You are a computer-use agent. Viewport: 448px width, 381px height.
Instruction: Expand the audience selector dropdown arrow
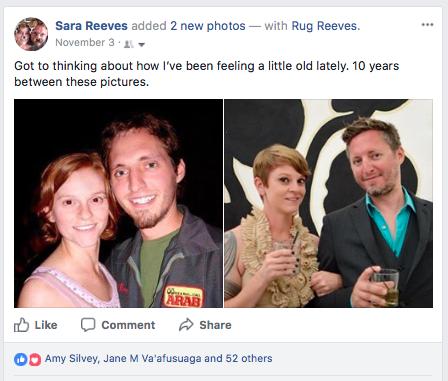coord(141,44)
